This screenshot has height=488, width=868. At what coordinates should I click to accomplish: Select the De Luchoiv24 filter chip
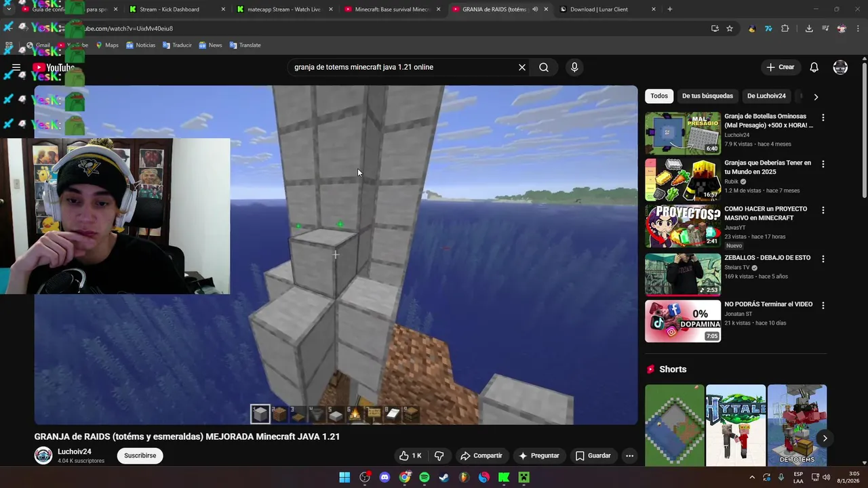pyautogui.click(x=766, y=96)
